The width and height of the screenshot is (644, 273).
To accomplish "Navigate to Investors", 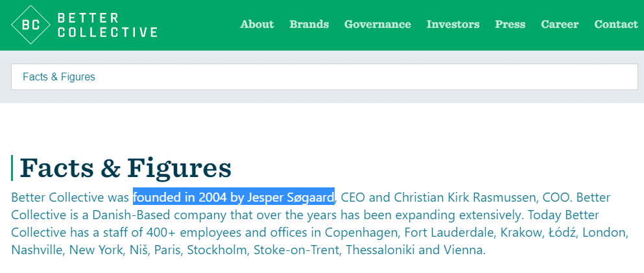I will pyautogui.click(x=453, y=25).
